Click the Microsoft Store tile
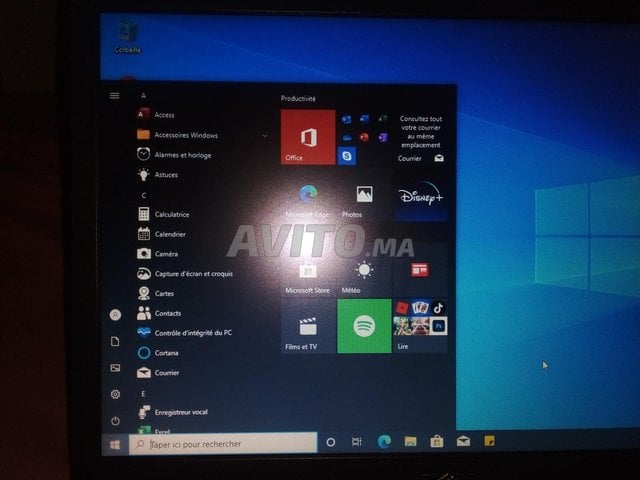The height and width of the screenshot is (480, 640). [x=307, y=272]
